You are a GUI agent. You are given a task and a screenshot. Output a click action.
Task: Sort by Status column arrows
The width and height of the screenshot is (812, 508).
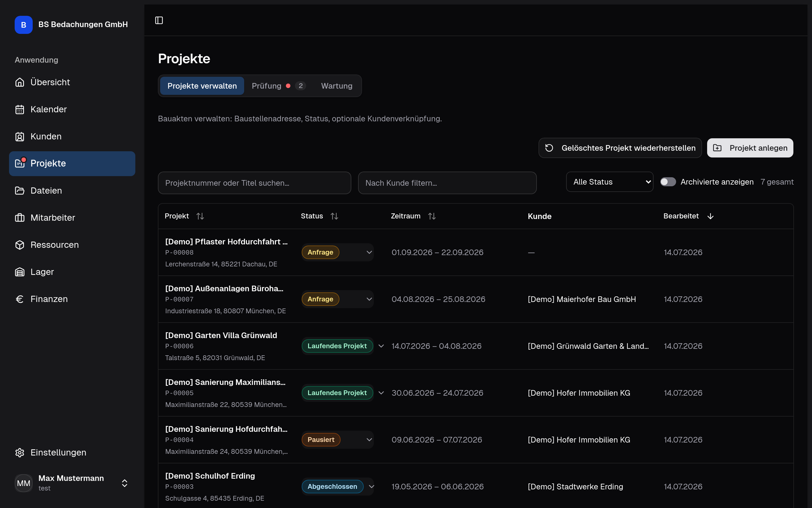[334, 216]
